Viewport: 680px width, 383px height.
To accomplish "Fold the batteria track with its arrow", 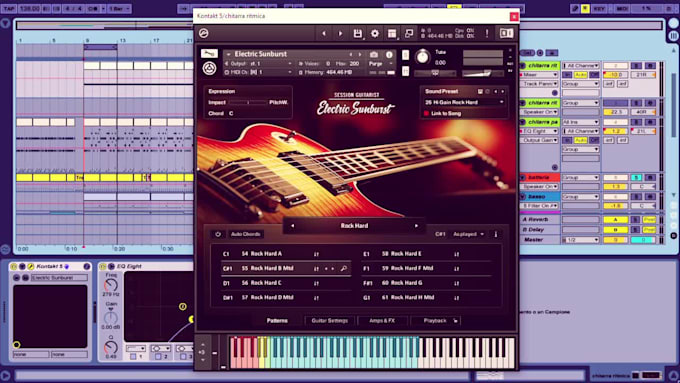I will click(522, 177).
